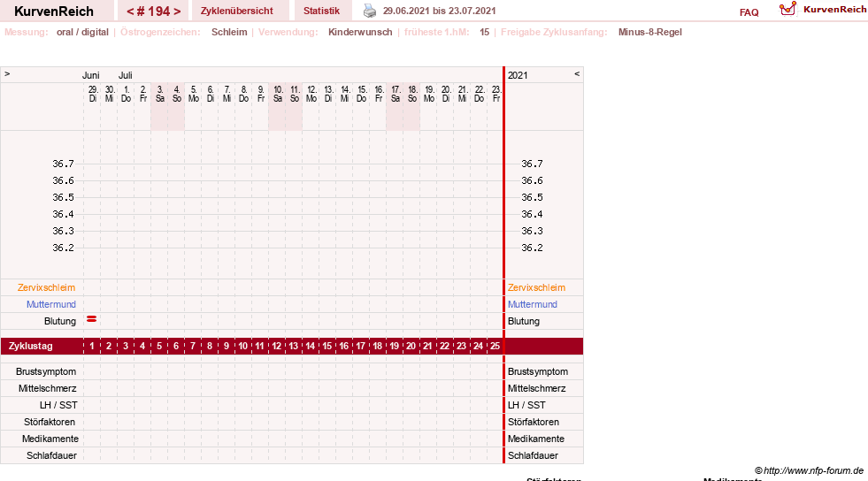Click the right Brustsymptom label
The image size is (868, 481).
pyautogui.click(x=538, y=371)
